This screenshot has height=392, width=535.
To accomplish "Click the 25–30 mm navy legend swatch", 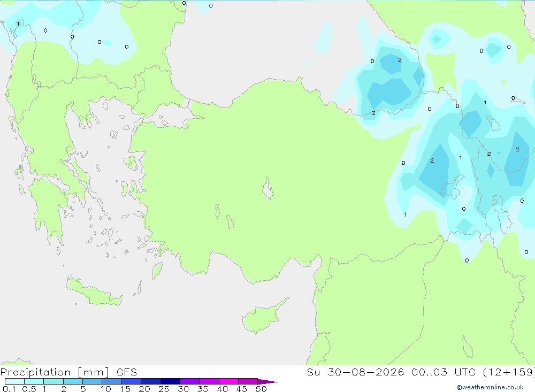I will click(170, 381).
